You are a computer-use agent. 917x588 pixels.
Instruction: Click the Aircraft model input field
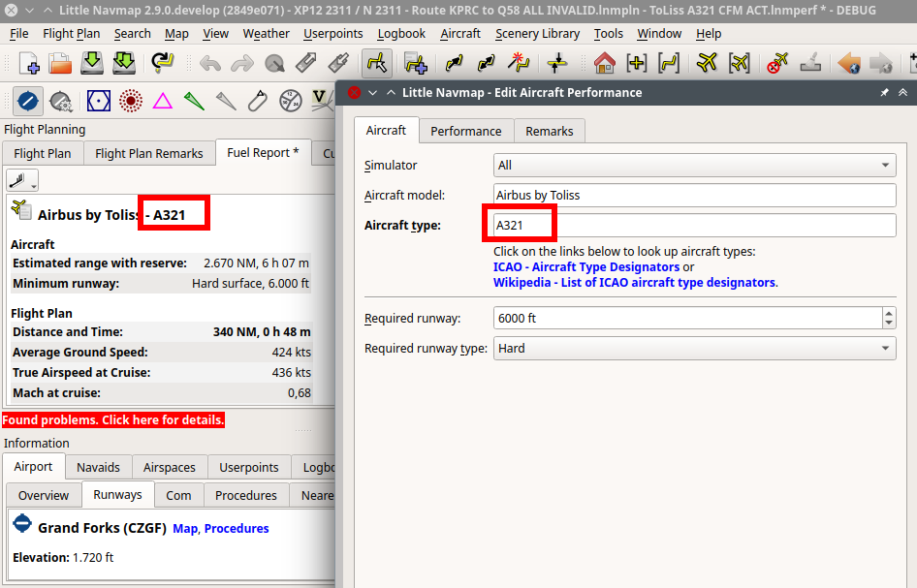point(694,196)
